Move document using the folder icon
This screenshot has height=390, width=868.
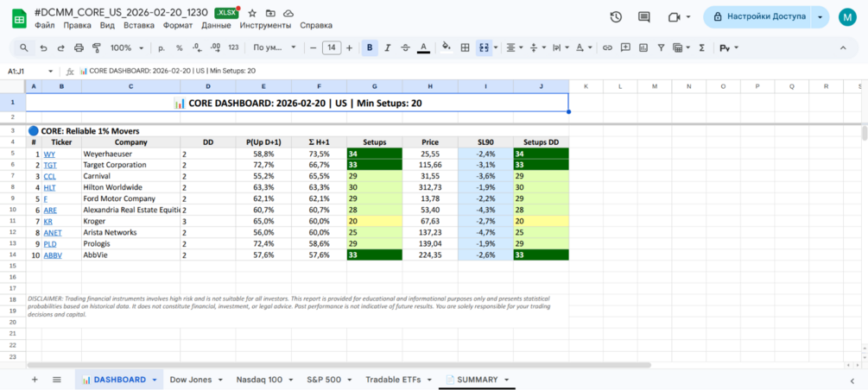270,13
